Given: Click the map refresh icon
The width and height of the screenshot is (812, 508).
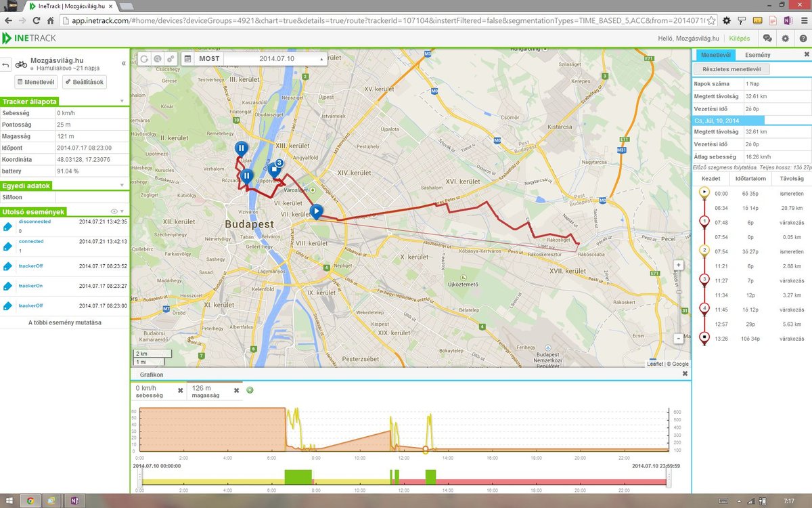Looking at the screenshot, I should [143, 59].
